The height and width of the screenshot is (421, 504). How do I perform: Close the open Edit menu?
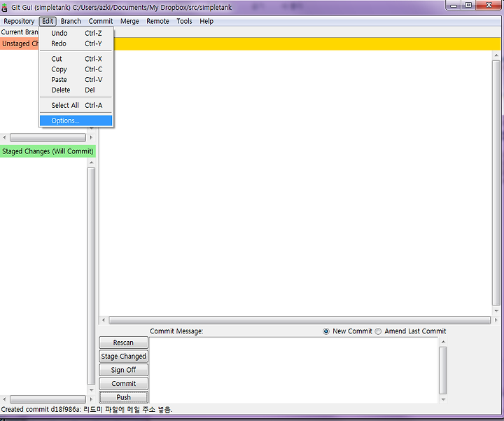pyautogui.click(x=48, y=21)
